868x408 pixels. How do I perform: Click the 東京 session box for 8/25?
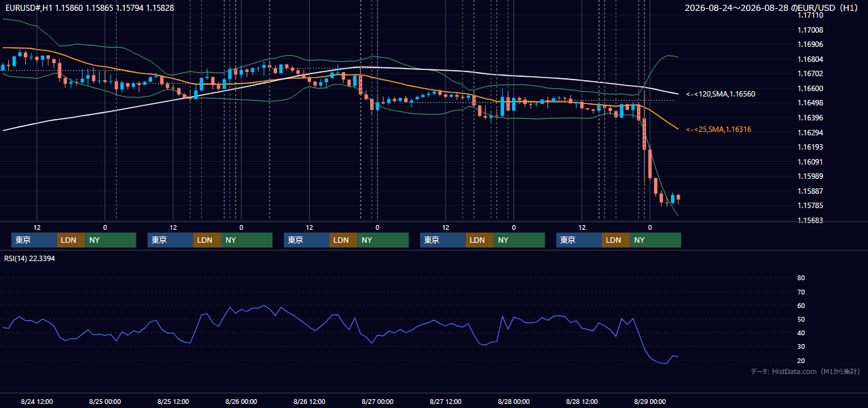click(x=170, y=240)
